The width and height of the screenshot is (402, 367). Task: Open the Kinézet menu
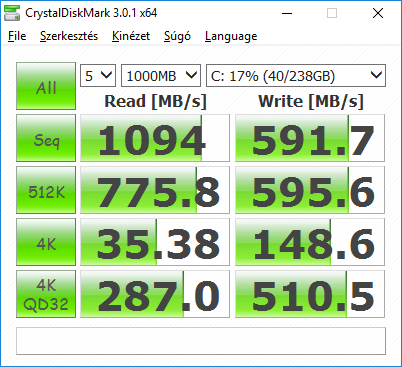(131, 36)
